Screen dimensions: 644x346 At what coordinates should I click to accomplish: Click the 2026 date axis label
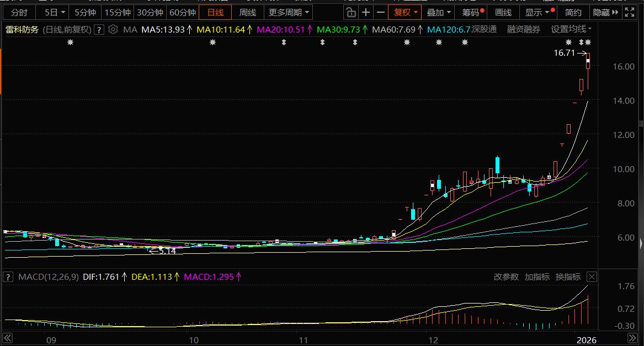(x=586, y=340)
